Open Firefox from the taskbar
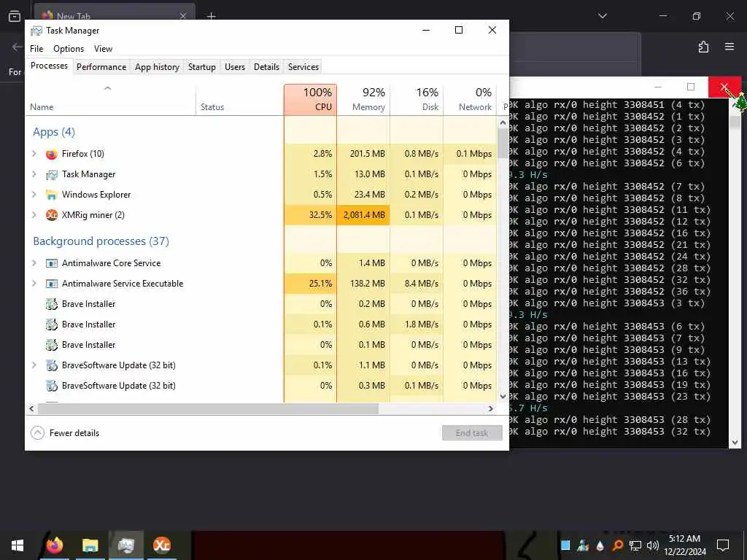This screenshot has width=747, height=560. pos(55,545)
